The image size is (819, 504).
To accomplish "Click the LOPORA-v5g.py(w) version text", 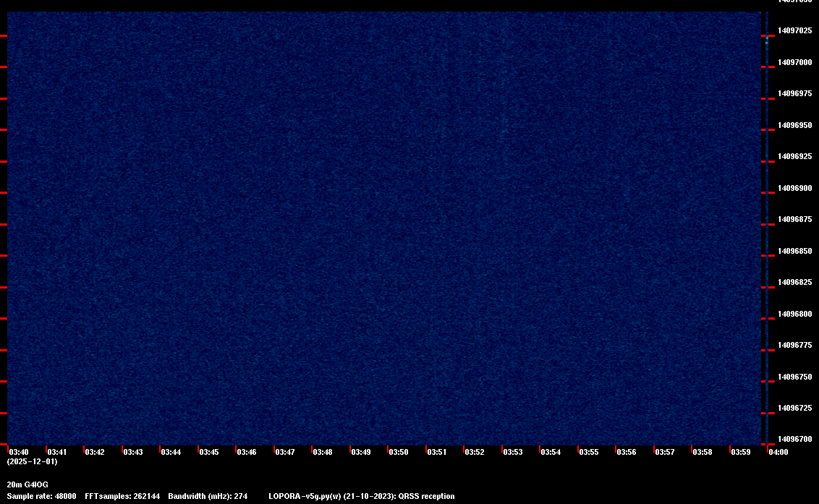I will click(x=305, y=496).
